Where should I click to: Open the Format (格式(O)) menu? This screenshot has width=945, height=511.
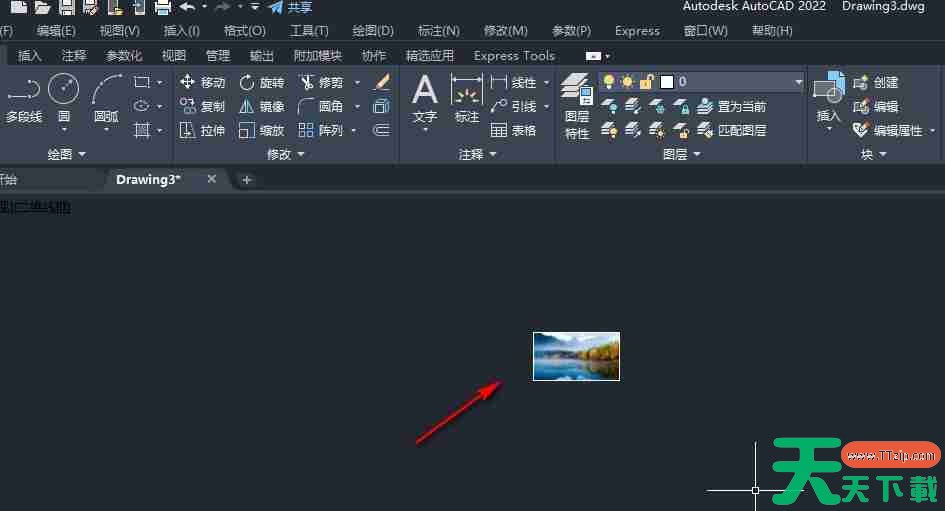pos(245,31)
